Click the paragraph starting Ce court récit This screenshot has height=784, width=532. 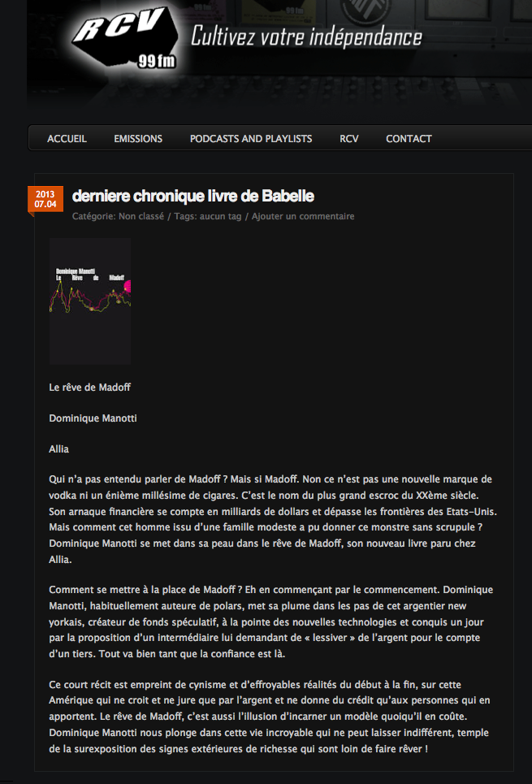[270, 717]
